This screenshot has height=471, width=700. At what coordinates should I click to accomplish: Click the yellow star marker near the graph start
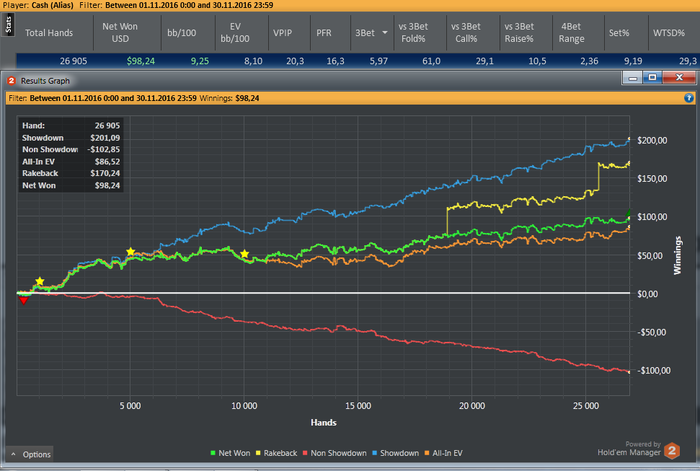pyautogui.click(x=40, y=281)
